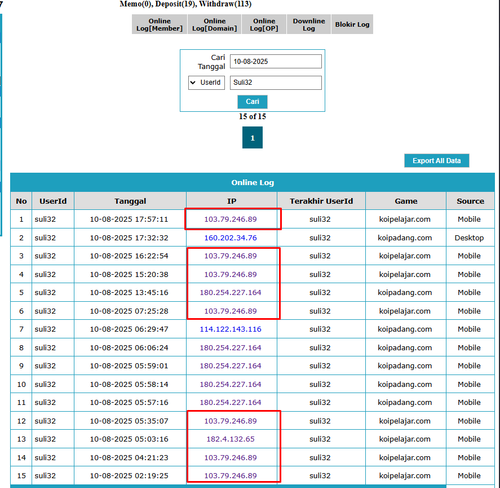This screenshot has width=500, height=488.
Task: Select timestamp 10-08-2025 13:45:16
Action: pos(129,292)
